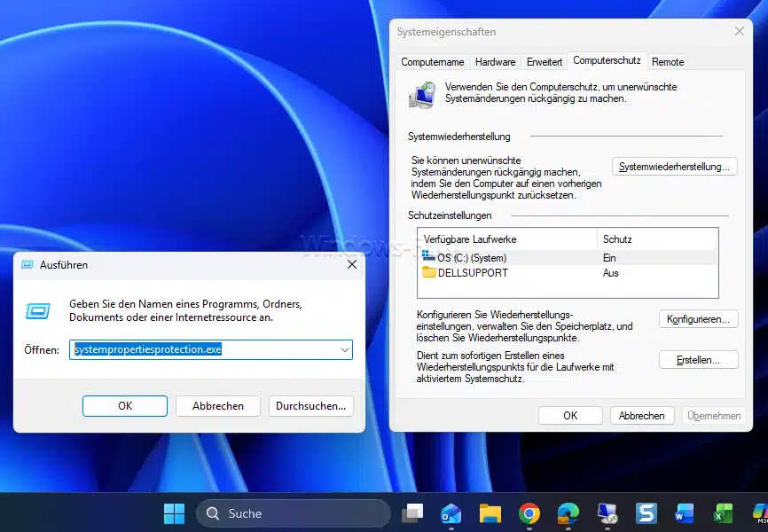Cancel Systemeigenschaften with Abbrechen
Image resolution: width=768 pixels, height=532 pixels.
(642, 416)
